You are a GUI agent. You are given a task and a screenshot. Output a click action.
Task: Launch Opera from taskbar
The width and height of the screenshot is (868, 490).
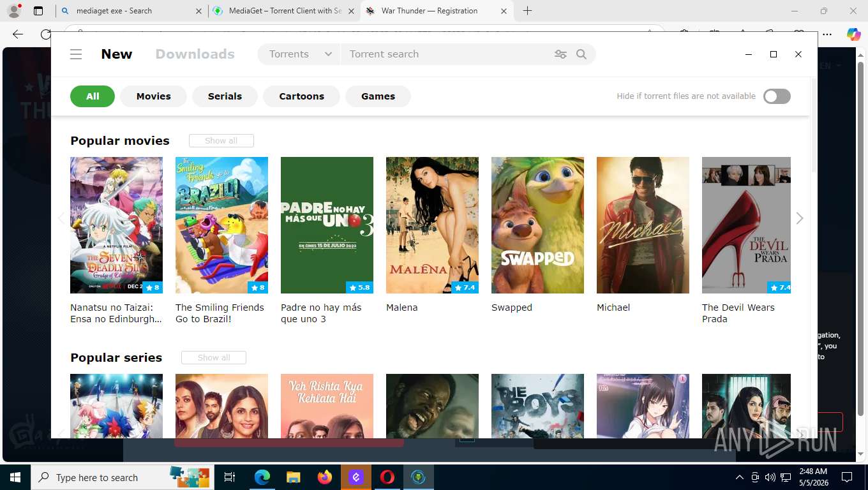[x=387, y=477]
